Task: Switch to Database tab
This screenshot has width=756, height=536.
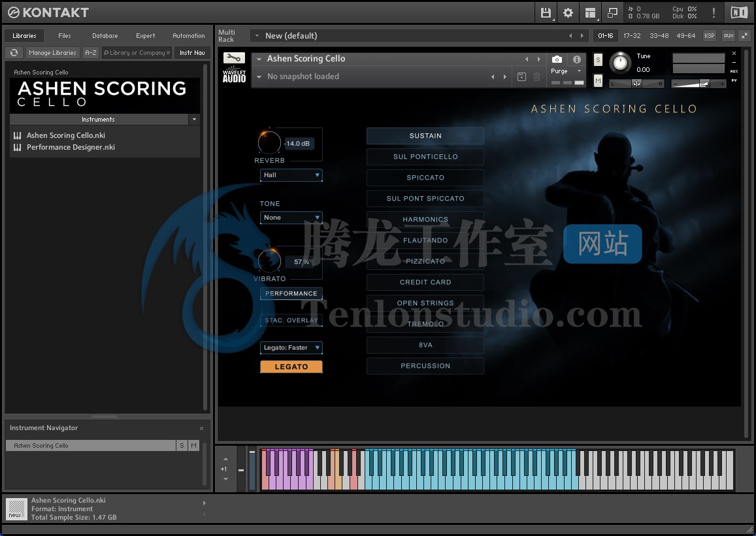Action: pos(105,36)
